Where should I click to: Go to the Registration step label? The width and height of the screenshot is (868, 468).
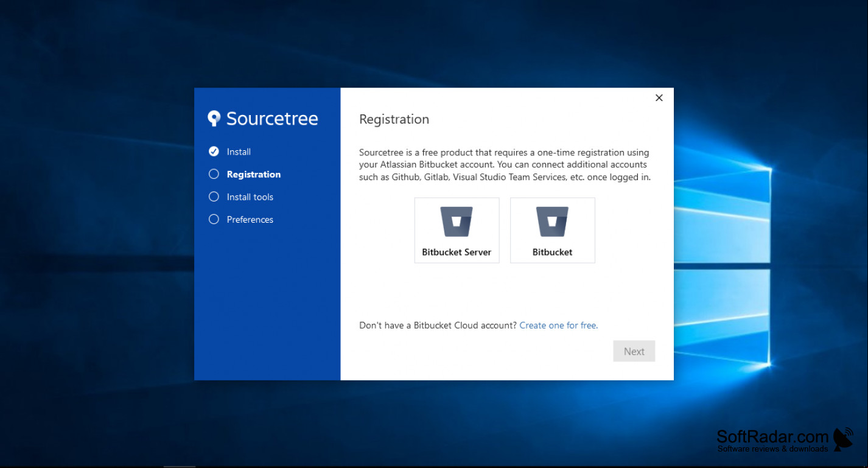click(254, 174)
